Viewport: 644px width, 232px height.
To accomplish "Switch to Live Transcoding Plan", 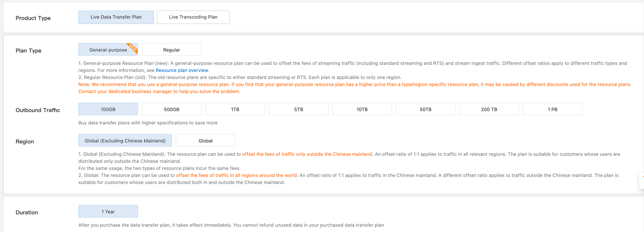I will [x=193, y=17].
